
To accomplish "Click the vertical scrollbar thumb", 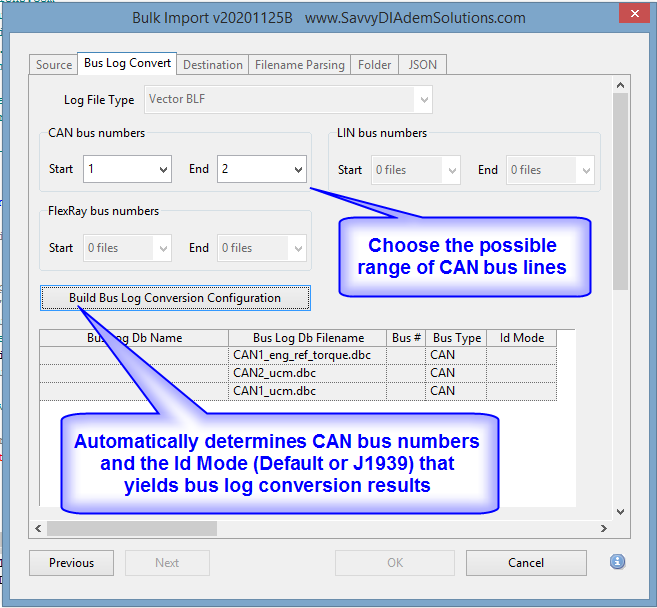I will 620,190.
